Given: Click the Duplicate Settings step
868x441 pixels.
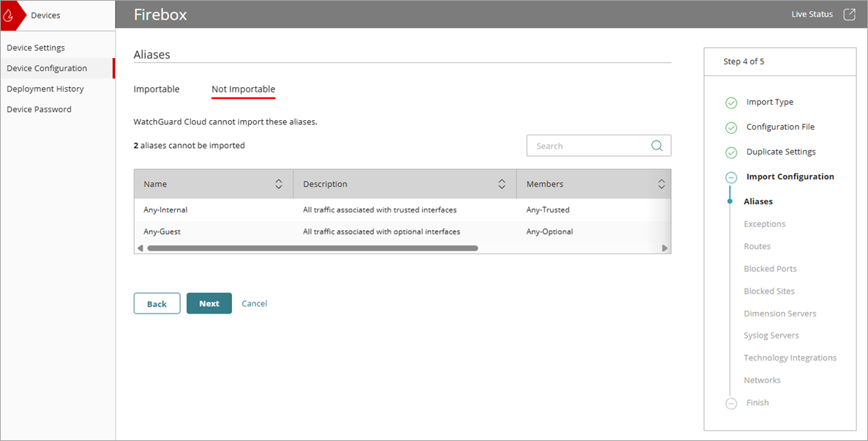Looking at the screenshot, I should (x=781, y=152).
